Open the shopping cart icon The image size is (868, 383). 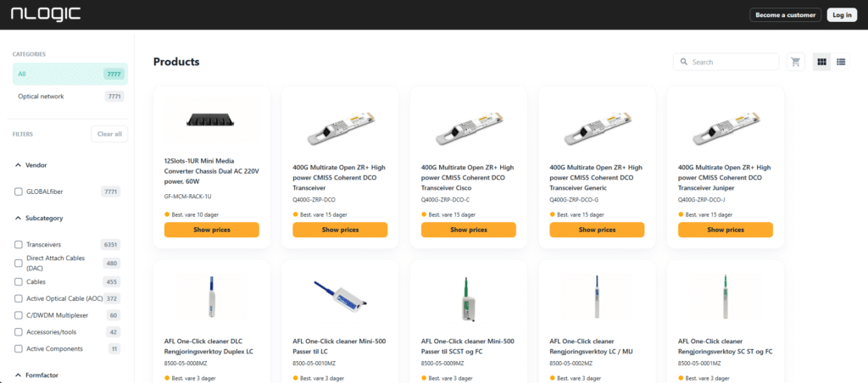pyautogui.click(x=795, y=62)
